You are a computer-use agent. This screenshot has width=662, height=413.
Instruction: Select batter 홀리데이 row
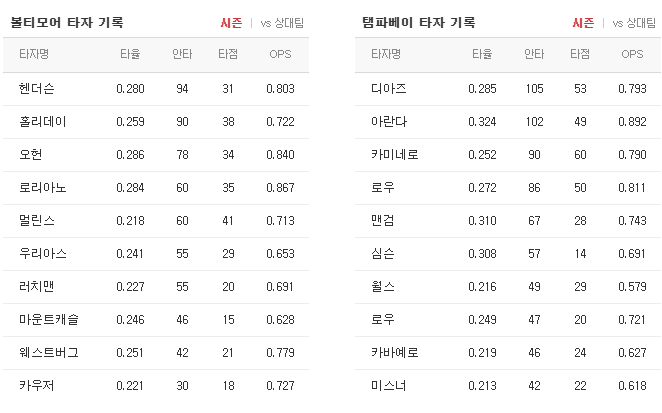tap(156, 122)
